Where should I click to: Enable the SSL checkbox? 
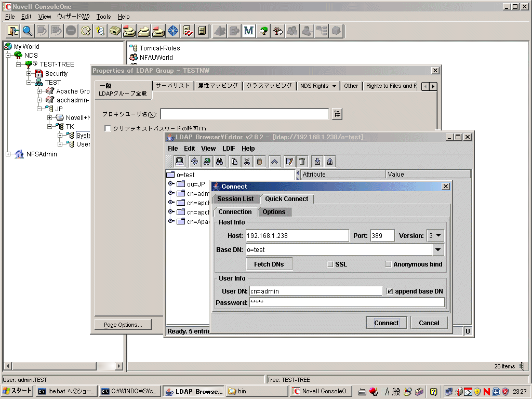point(330,264)
